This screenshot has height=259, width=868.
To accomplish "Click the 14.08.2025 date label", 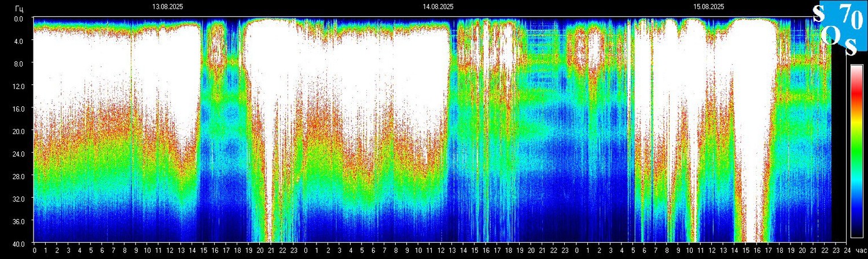I will point(438,7).
